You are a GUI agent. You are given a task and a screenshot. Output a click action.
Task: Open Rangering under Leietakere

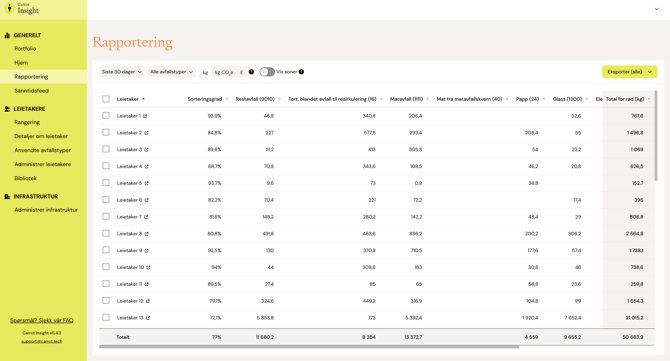27,122
